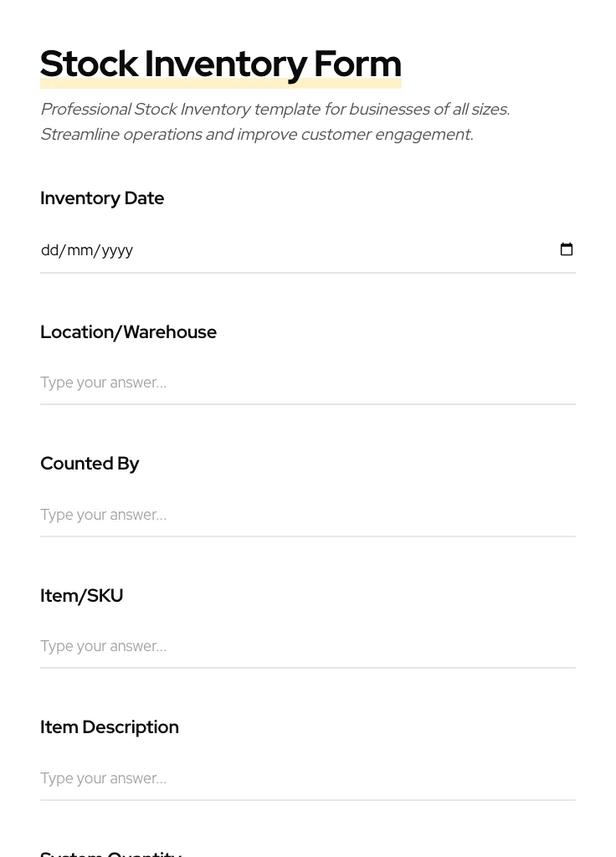Click the Counted By label
This screenshot has height=857, width=616.
[90, 464]
